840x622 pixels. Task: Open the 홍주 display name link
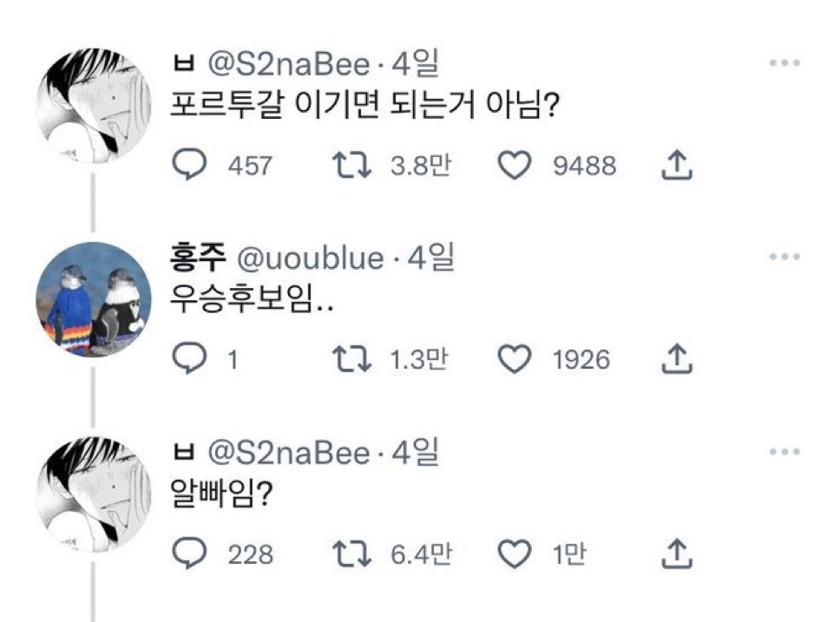click(200, 259)
